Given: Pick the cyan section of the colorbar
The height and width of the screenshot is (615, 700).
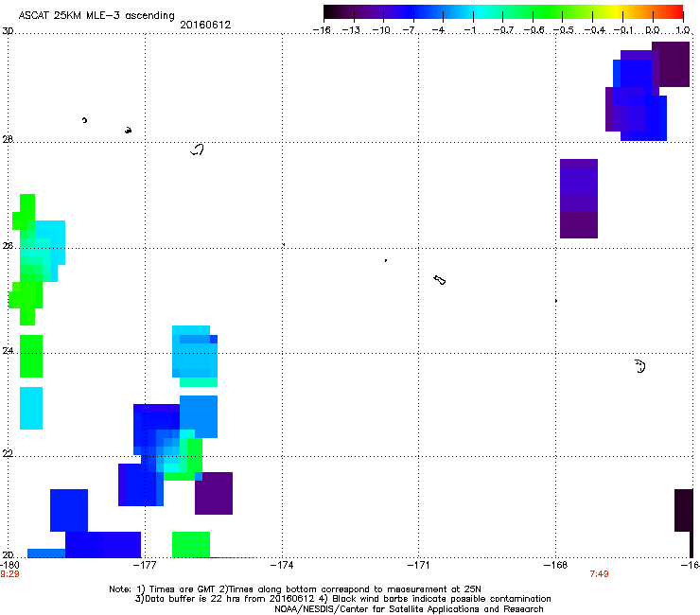Looking at the screenshot, I should click(x=478, y=12).
